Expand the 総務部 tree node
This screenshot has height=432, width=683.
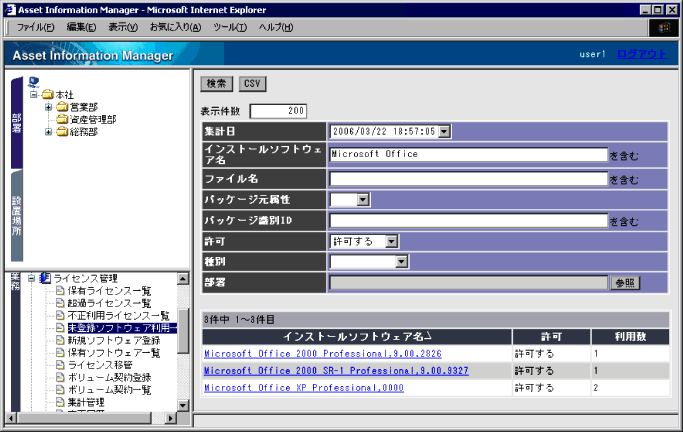[48, 132]
